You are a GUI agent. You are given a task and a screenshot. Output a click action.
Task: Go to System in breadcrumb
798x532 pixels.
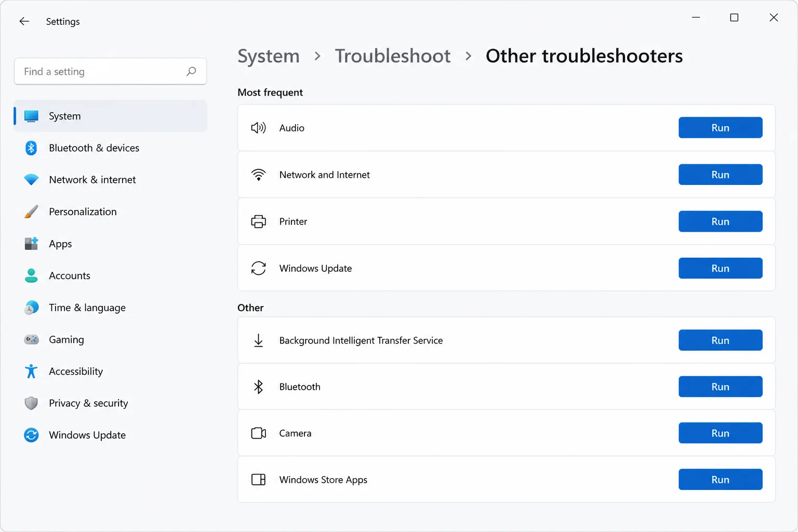269,56
